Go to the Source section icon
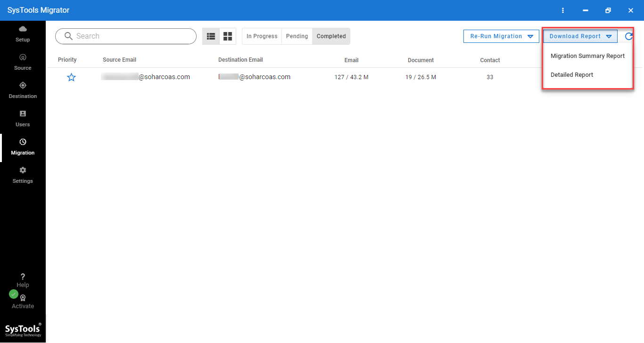The height and width of the screenshot is (343, 644). [x=23, y=57]
